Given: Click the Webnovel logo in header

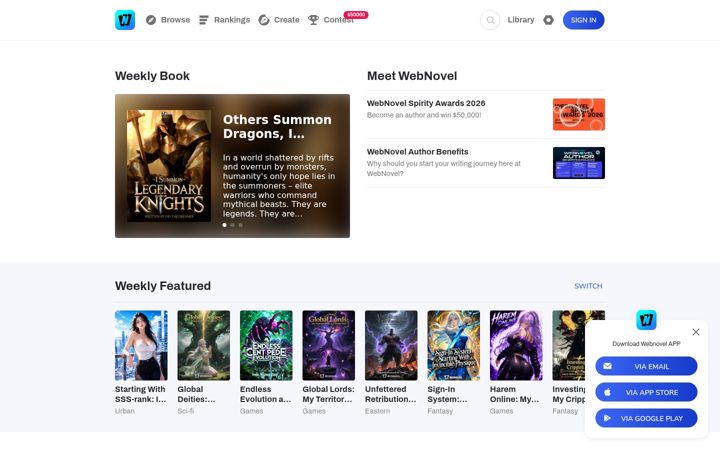Looking at the screenshot, I should click(125, 20).
